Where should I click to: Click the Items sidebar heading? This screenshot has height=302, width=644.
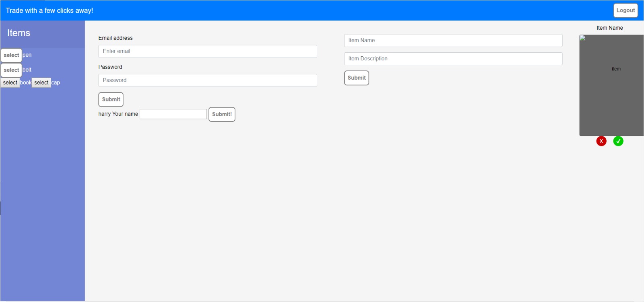[19, 33]
